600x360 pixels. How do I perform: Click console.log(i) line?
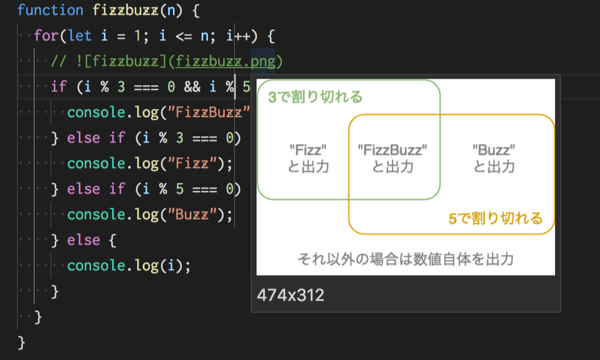(129, 266)
